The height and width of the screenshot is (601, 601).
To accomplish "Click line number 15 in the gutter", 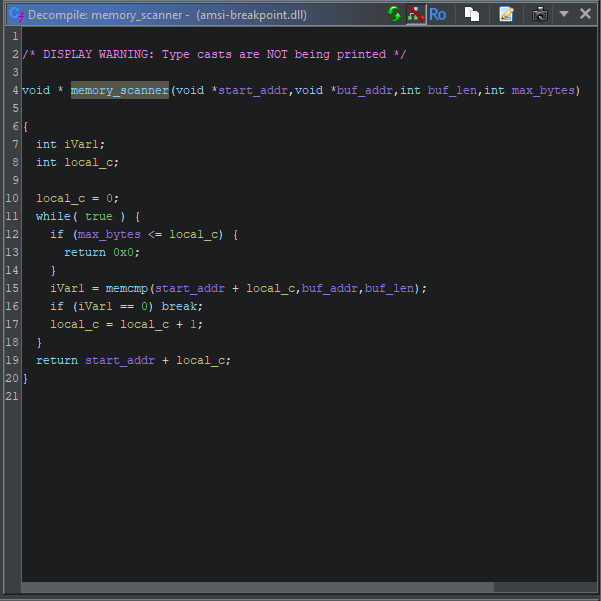I will (x=12, y=288).
